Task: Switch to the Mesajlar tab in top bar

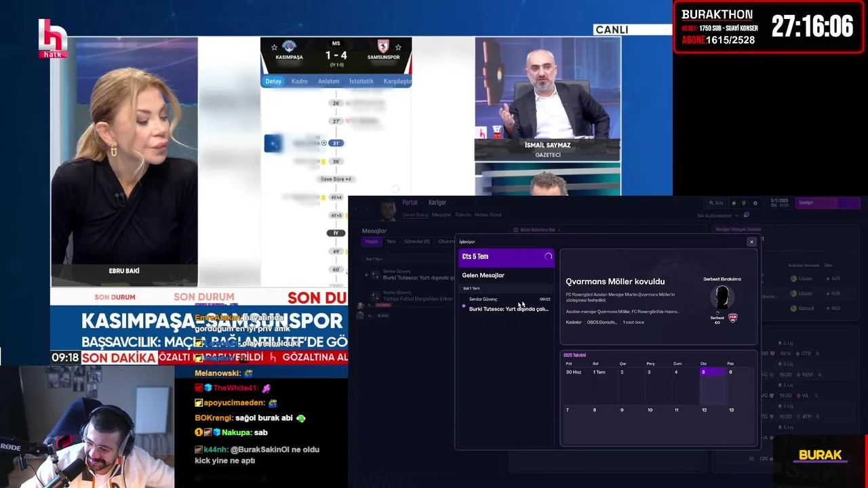Action: (x=441, y=215)
